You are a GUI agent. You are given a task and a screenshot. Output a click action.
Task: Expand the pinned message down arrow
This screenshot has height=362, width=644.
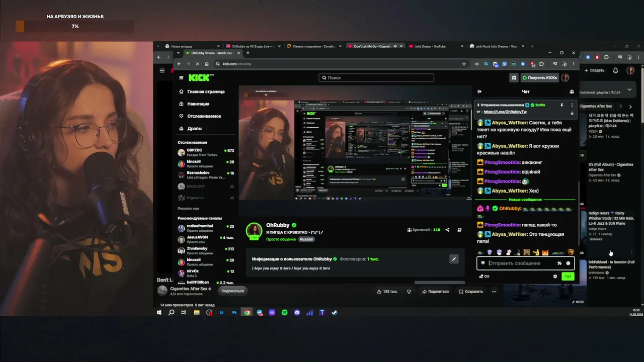(572, 113)
